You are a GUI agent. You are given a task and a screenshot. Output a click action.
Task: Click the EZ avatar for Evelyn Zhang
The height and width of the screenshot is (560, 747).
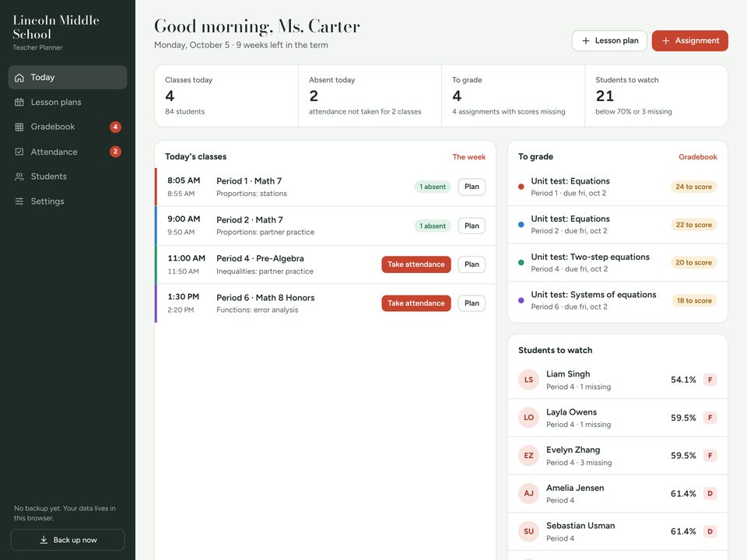pyautogui.click(x=528, y=456)
